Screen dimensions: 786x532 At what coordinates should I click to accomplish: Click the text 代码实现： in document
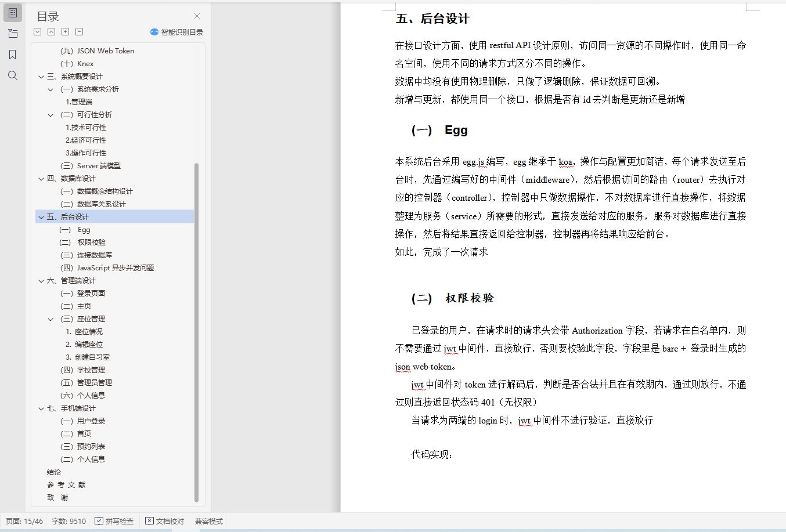pos(432,454)
